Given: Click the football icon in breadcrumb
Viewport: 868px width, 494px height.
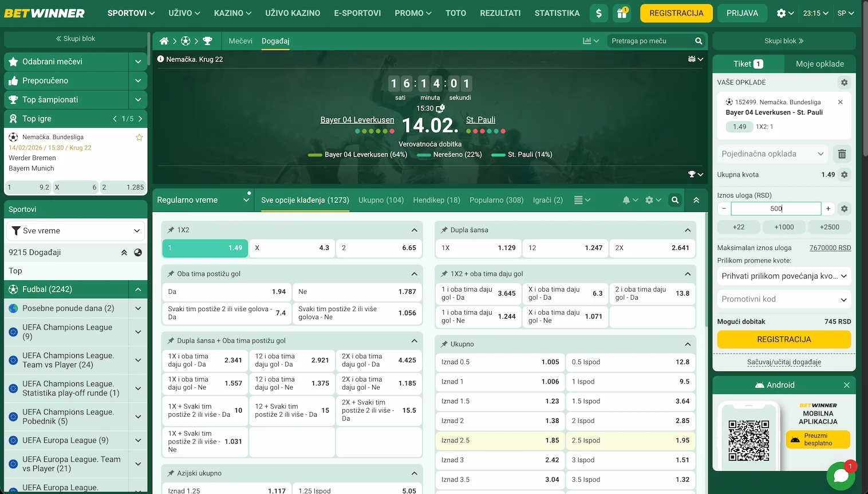Looking at the screenshot, I should pyautogui.click(x=186, y=41).
